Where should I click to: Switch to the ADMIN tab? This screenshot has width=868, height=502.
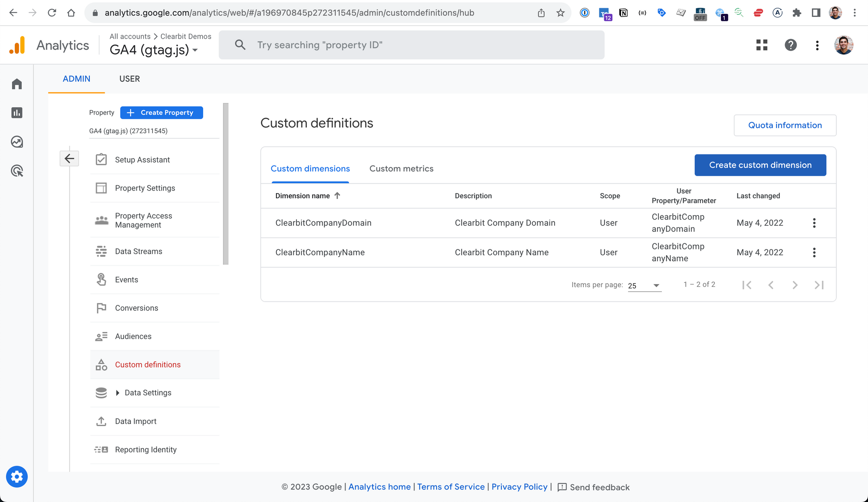pos(76,79)
